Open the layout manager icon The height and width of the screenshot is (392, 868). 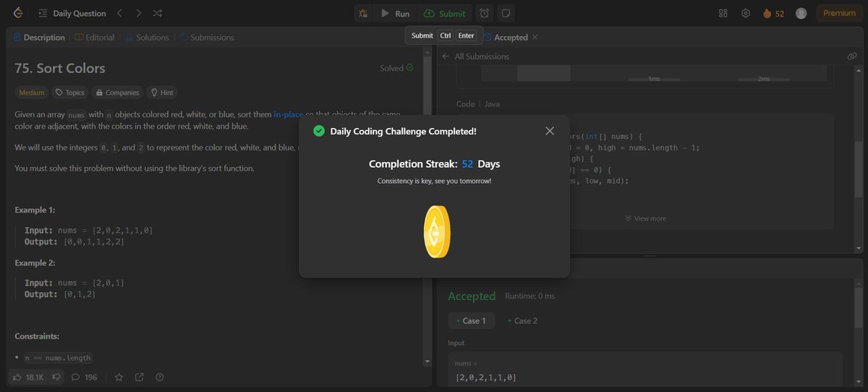[723, 14]
